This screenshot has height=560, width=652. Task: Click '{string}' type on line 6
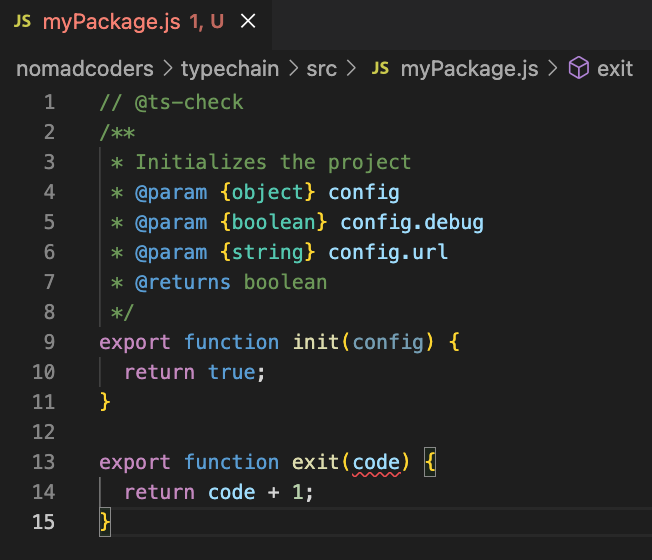pos(268,253)
